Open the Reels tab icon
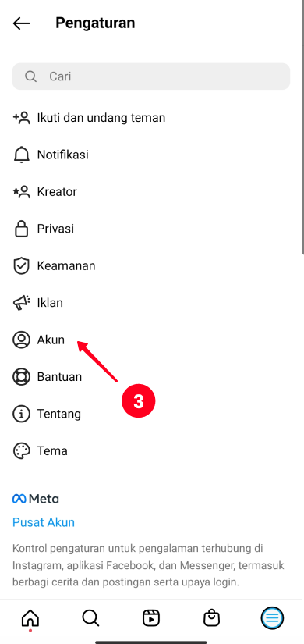 tap(151, 617)
